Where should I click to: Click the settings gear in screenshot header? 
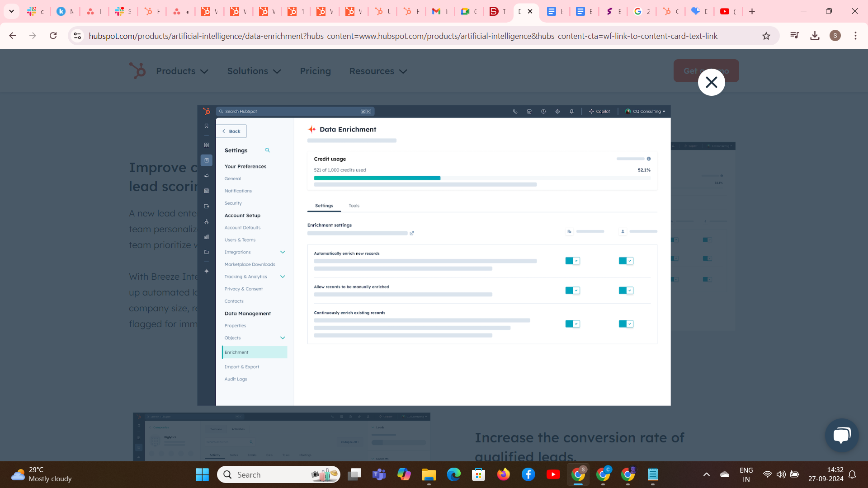557,111
